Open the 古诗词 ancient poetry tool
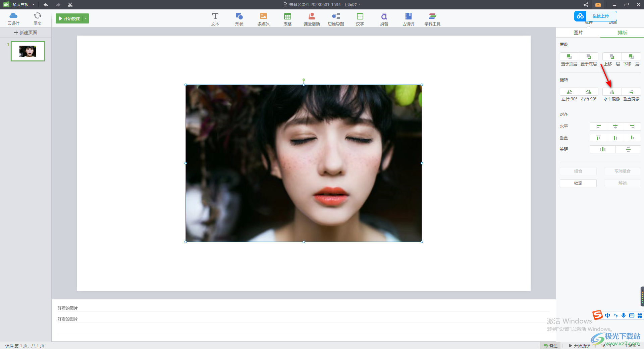 tap(408, 19)
